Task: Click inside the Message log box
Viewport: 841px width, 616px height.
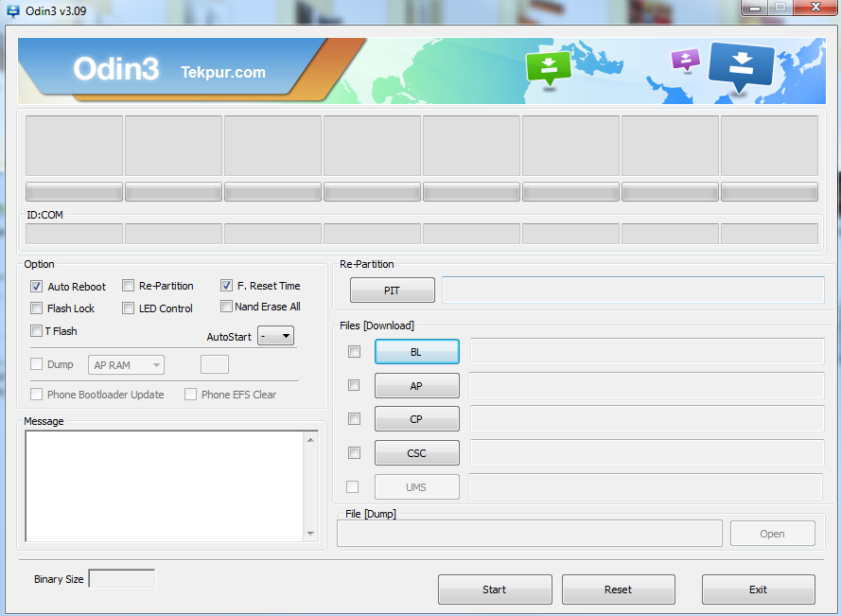Action: (x=164, y=486)
